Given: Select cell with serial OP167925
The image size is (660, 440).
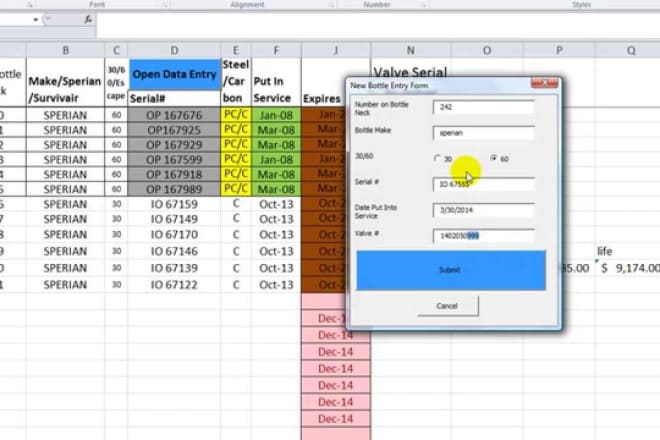Looking at the screenshot, I should coord(174,130).
